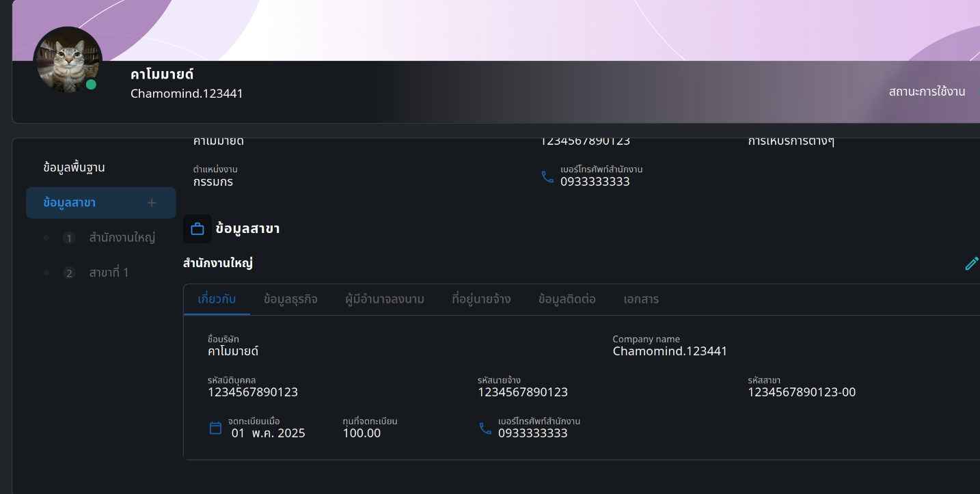This screenshot has height=494, width=980.
Task: Click the green online status dot
Action: point(91,85)
